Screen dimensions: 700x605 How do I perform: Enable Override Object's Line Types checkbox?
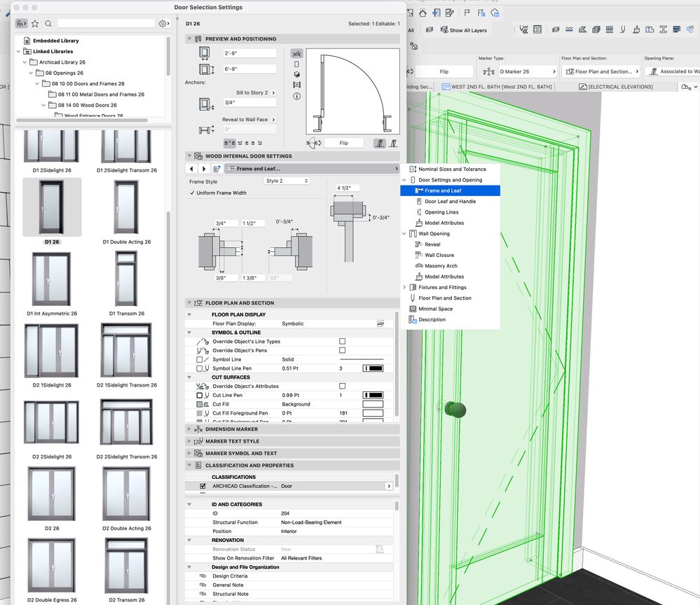pyautogui.click(x=342, y=342)
